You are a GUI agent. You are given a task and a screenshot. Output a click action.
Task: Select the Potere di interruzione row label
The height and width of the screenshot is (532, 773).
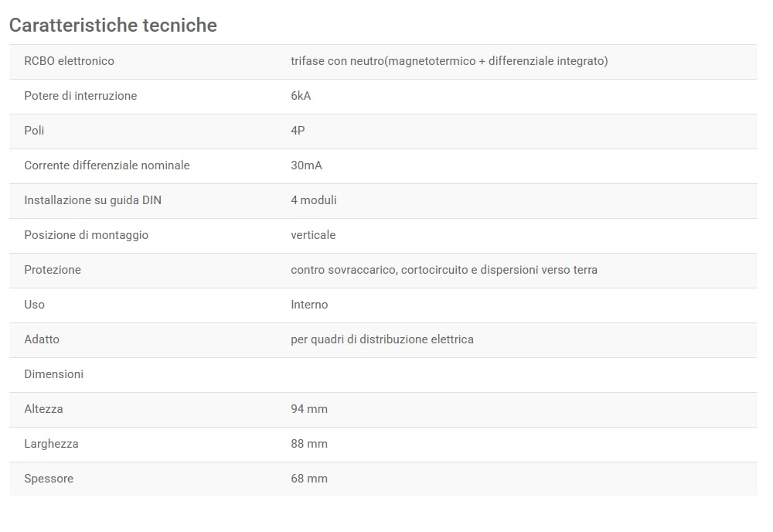tap(80, 96)
